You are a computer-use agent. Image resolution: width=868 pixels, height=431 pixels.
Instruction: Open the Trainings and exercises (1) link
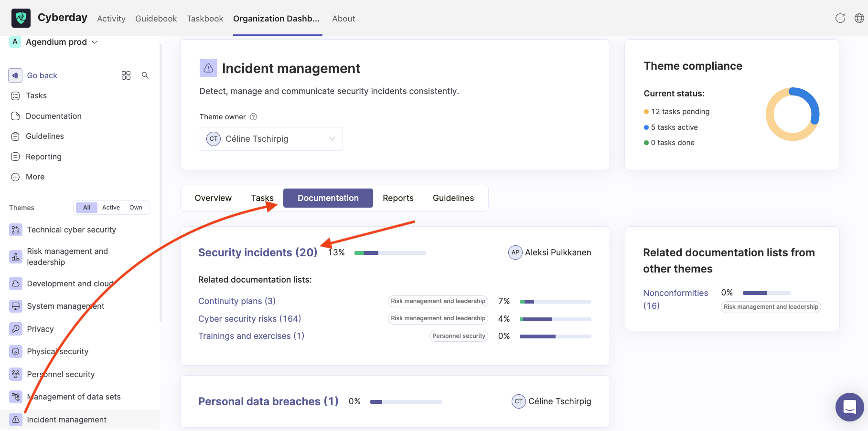(251, 336)
